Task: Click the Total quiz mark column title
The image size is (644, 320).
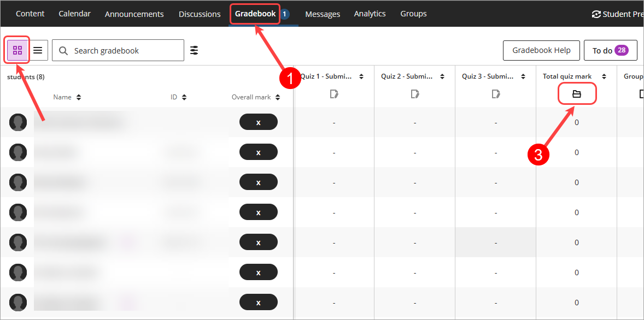Action: (567, 76)
